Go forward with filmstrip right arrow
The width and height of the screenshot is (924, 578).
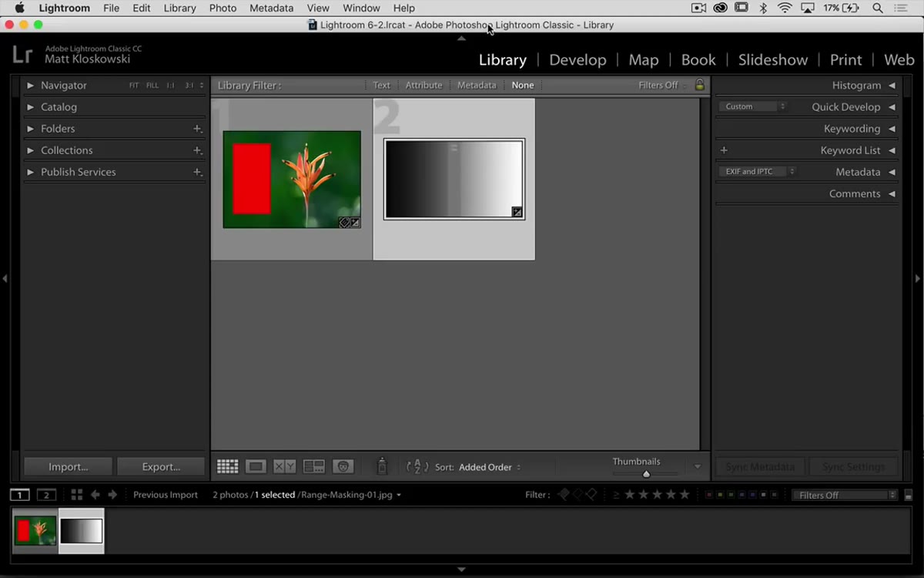click(112, 495)
